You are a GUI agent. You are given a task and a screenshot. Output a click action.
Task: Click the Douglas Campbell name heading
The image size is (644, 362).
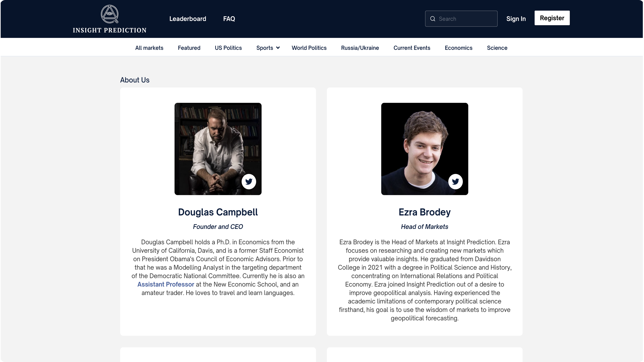click(x=218, y=212)
